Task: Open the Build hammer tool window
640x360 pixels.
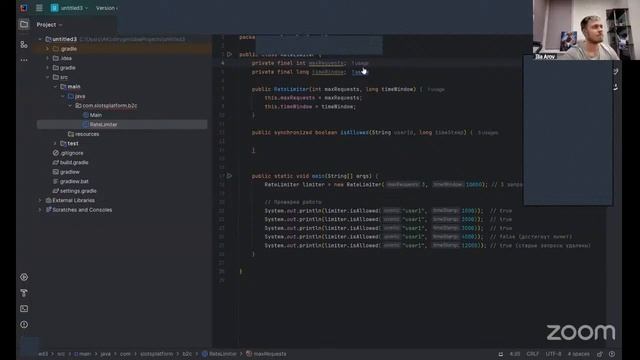Action: (24, 293)
